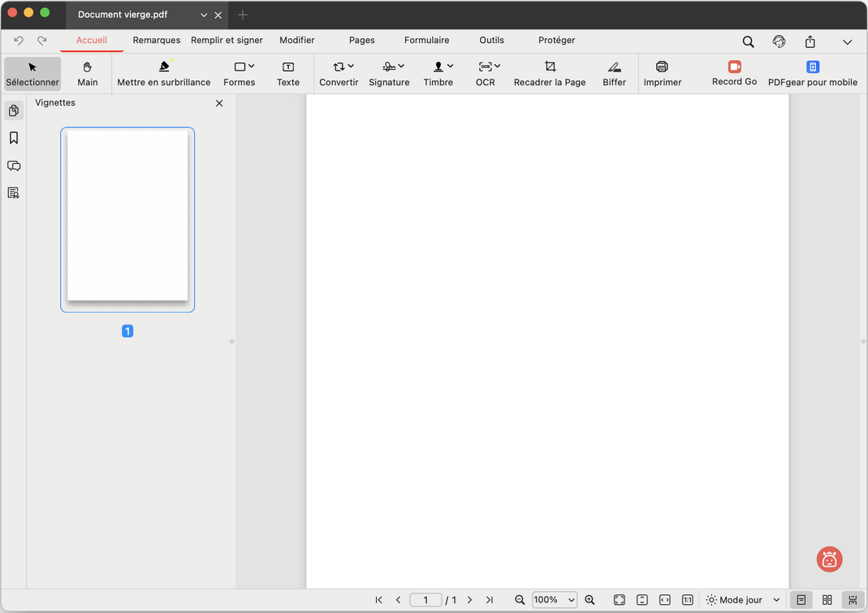Click PDFgear pour mobile button
The image size is (868, 613).
pos(812,73)
